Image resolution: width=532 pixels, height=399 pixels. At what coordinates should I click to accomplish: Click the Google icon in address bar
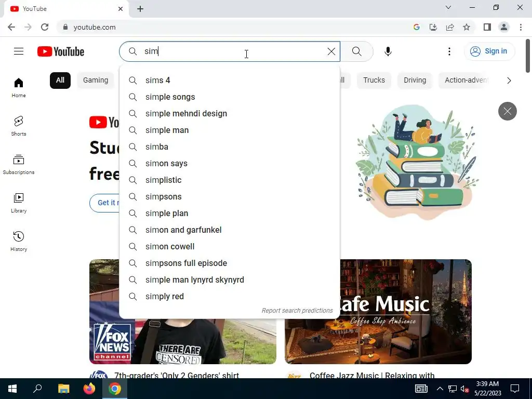416,27
